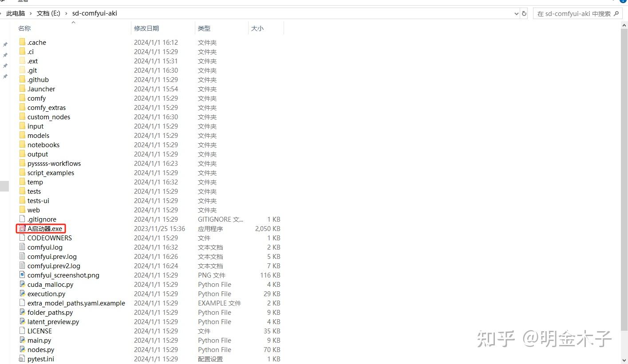Select the latent_preview.py file name
This screenshot has height=364, width=628.
pos(53,321)
